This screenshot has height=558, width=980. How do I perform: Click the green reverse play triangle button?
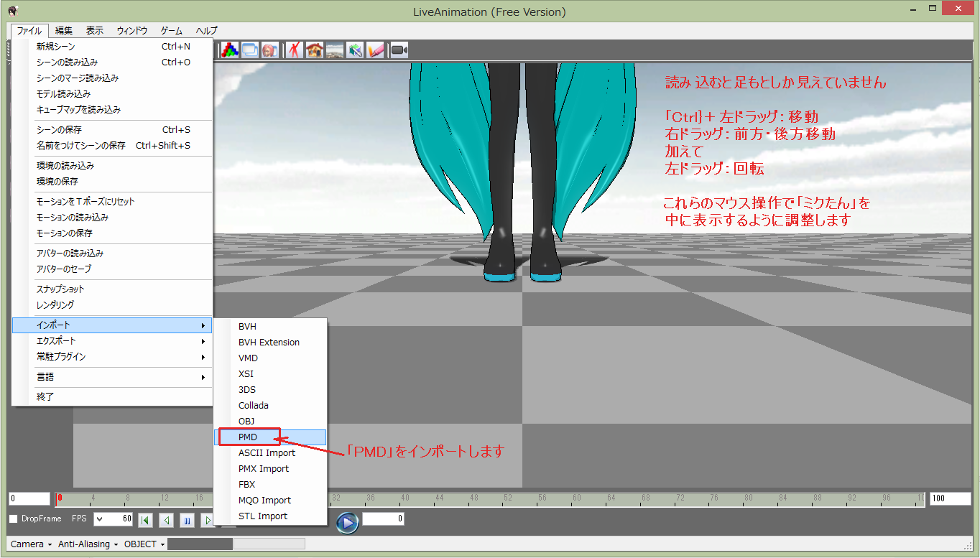click(166, 519)
